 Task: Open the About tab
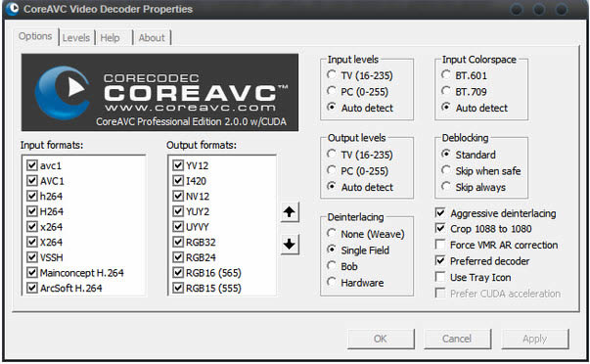tap(152, 37)
